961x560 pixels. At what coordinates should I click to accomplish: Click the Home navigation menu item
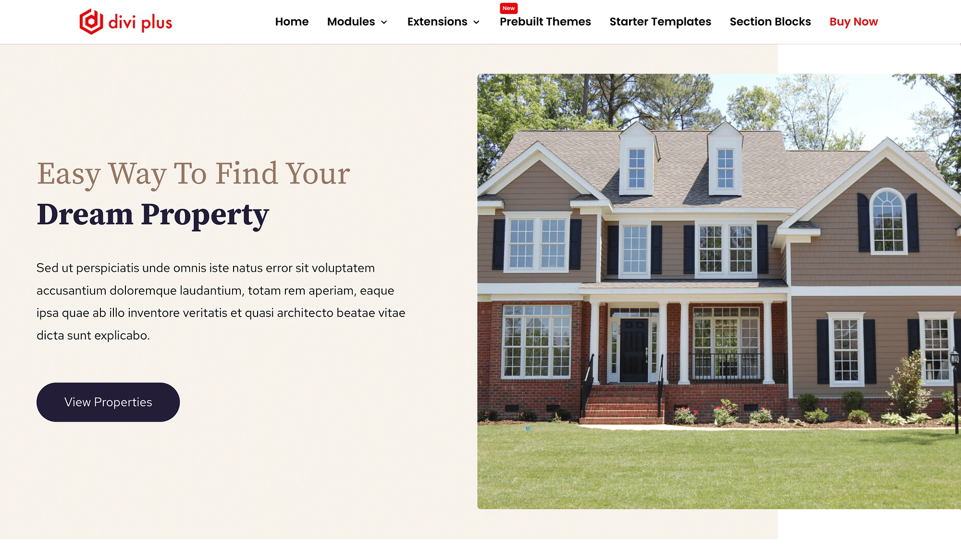tap(292, 21)
